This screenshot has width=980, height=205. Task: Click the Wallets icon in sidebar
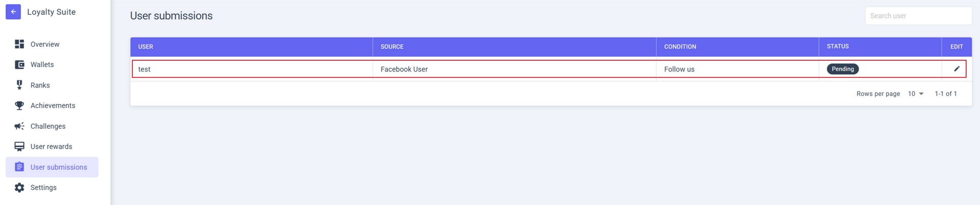[x=19, y=64]
